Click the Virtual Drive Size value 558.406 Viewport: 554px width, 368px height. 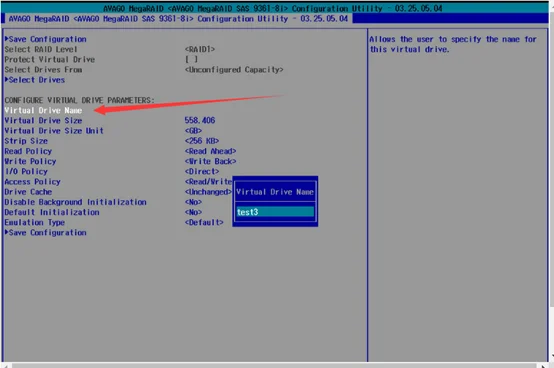[x=200, y=120]
